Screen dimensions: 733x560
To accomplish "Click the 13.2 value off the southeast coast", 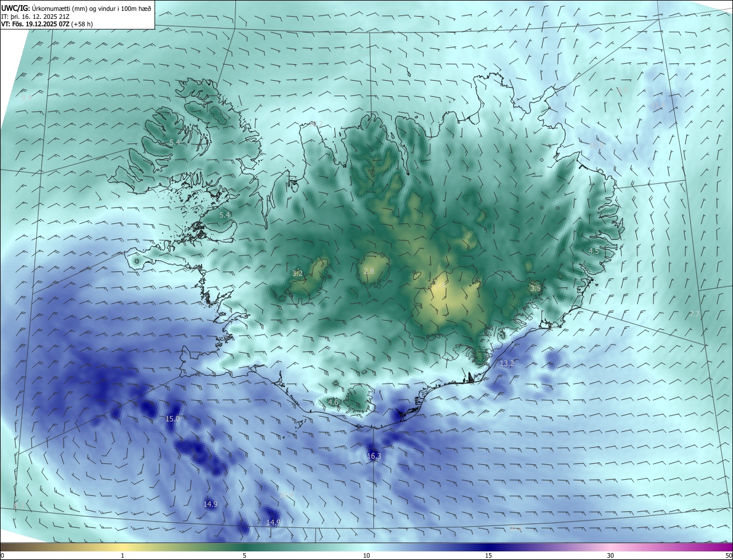I will [507, 364].
